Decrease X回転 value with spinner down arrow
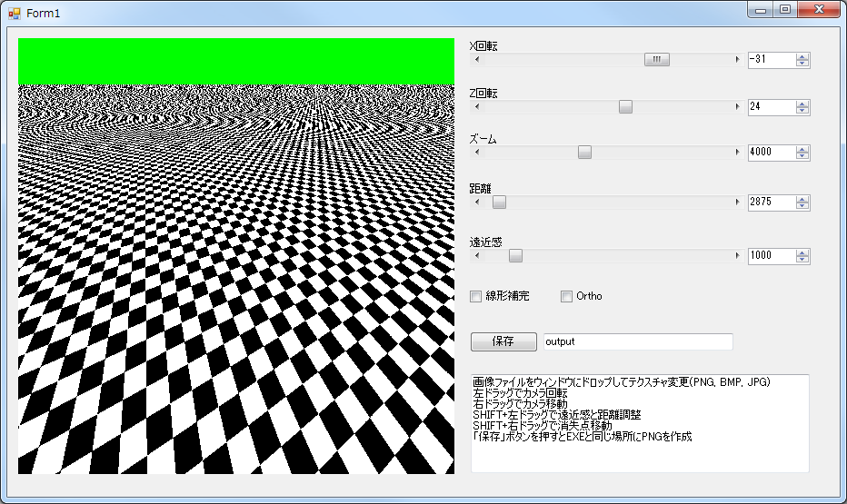The image size is (847, 504). [802, 64]
